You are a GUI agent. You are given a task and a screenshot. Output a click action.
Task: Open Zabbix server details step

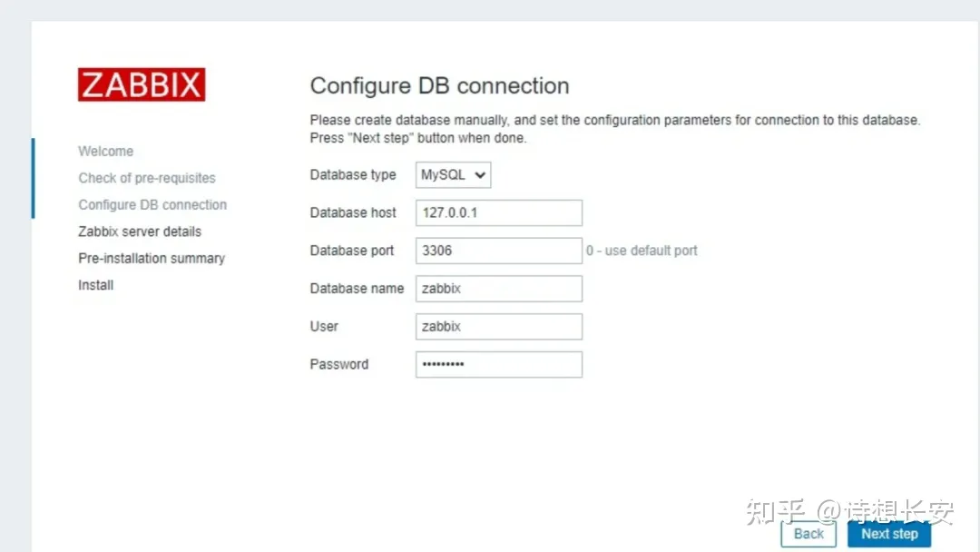140,232
